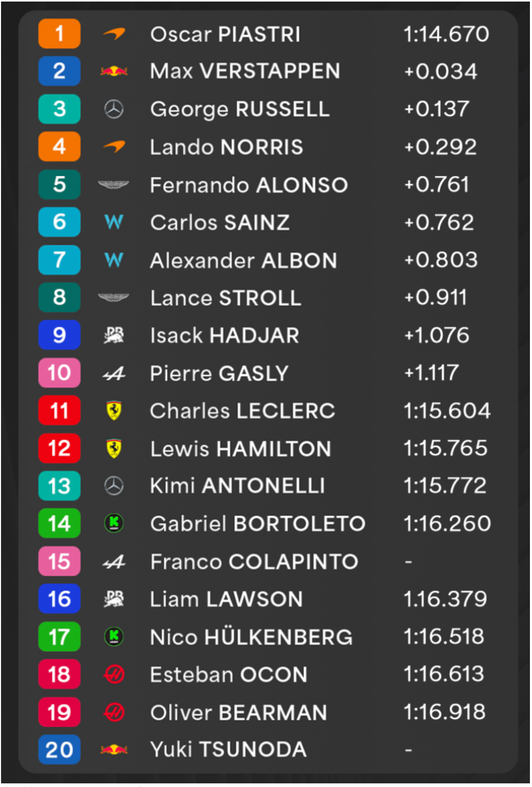532x787 pixels.
Task: Click the Williams logo beside Carlos Sainz
Action: tap(114, 222)
